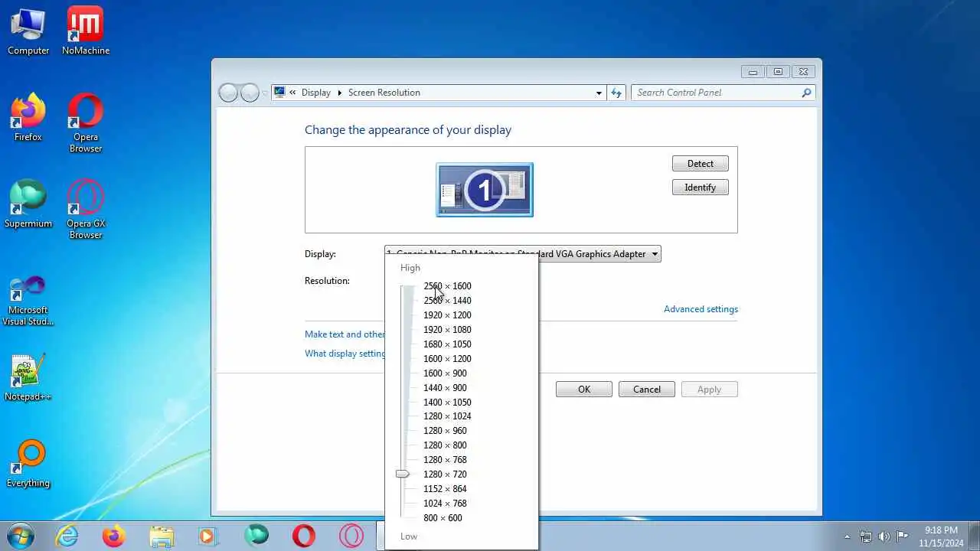
Task: Choose 1920 × 1080 resolution
Action: coord(447,330)
